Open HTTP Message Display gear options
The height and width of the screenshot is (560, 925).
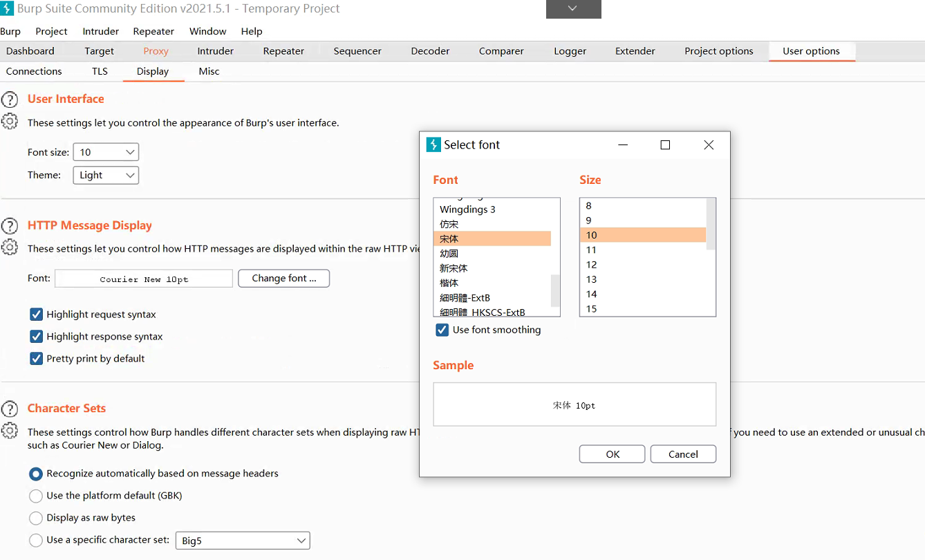[10, 247]
